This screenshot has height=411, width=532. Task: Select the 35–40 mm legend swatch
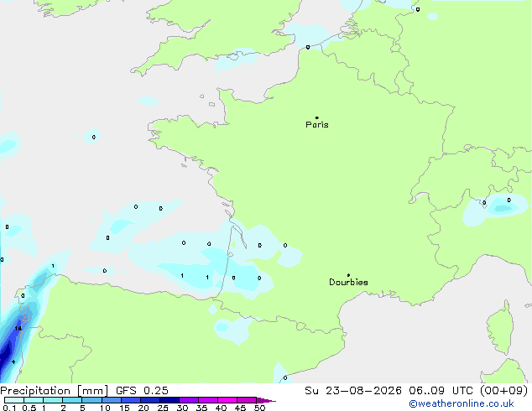click(x=207, y=400)
